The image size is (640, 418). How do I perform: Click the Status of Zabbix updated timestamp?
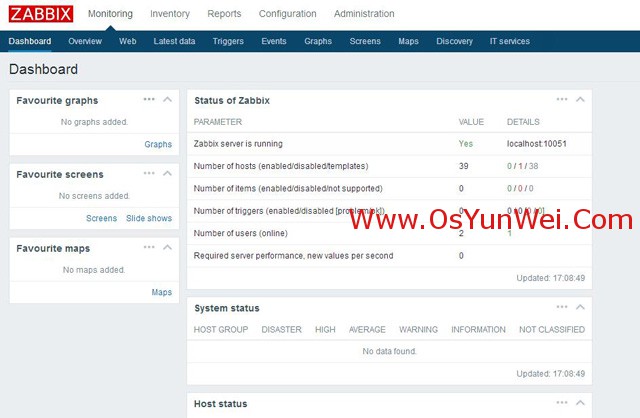click(551, 278)
